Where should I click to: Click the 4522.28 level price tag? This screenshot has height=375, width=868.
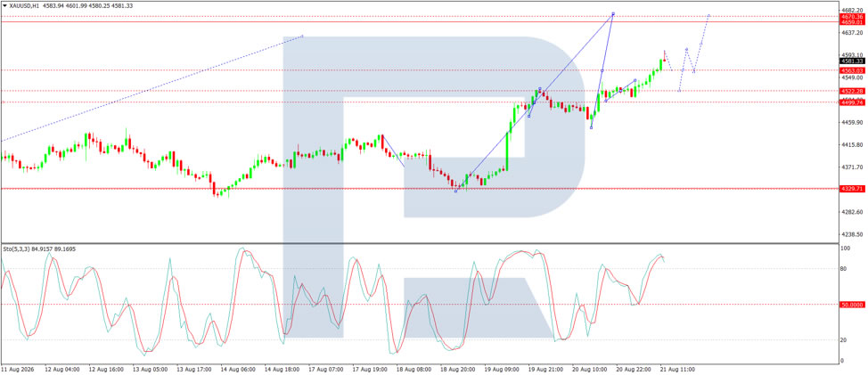(x=852, y=91)
